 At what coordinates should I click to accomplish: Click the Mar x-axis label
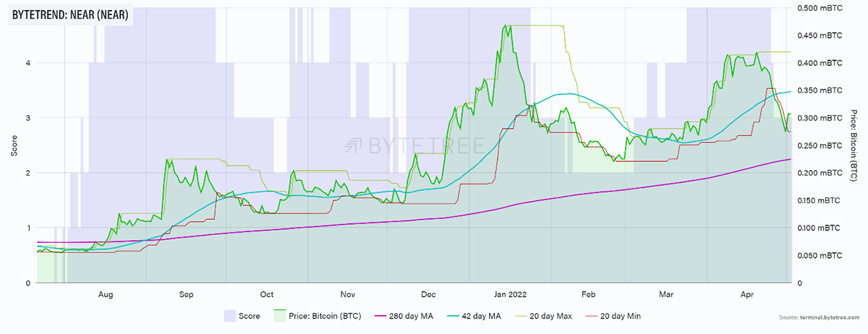[x=668, y=294]
